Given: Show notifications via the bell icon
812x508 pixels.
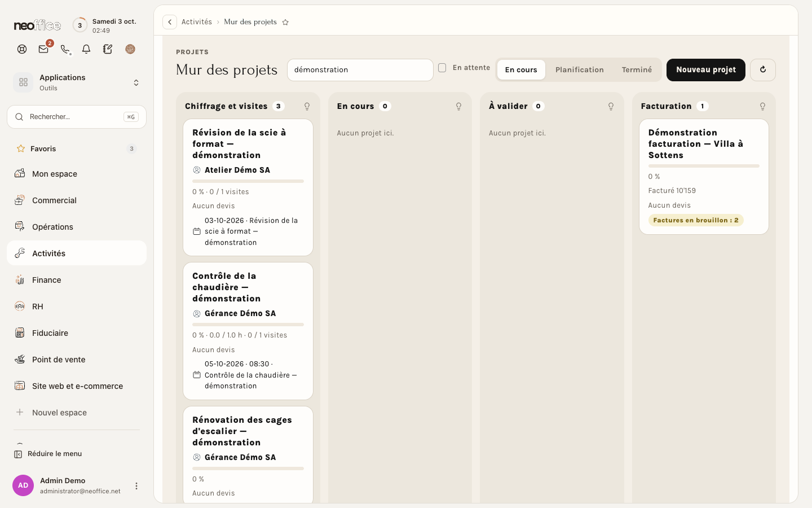Looking at the screenshot, I should pyautogui.click(x=86, y=49).
